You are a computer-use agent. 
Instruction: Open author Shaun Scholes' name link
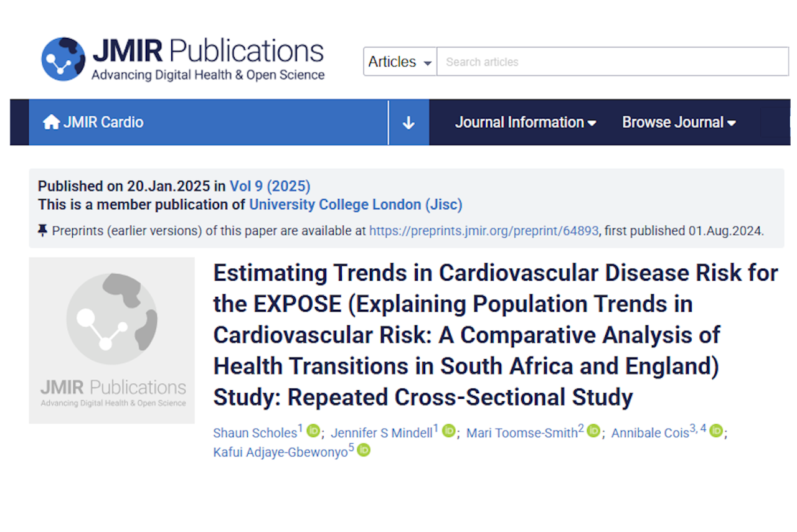[255, 433]
